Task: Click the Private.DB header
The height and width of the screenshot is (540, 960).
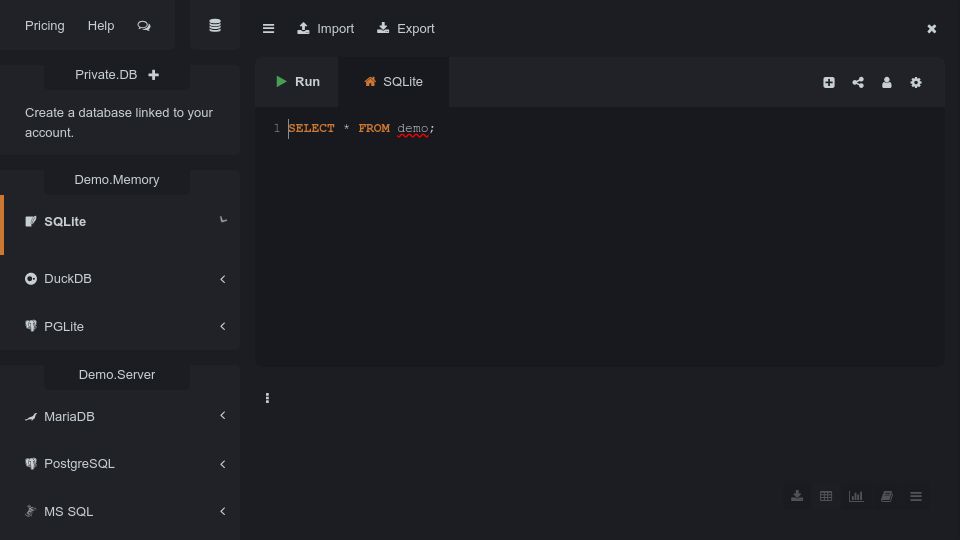Action: (106, 75)
